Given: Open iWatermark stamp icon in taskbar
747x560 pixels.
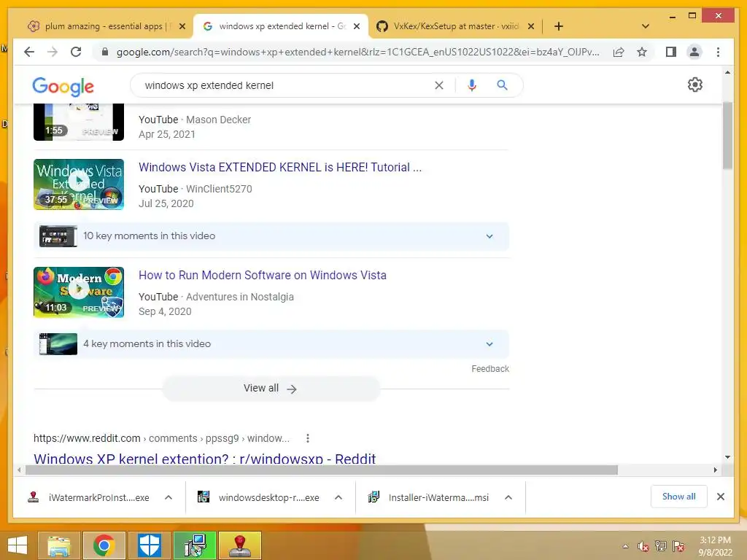Looking at the screenshot, I should [240, 545].
